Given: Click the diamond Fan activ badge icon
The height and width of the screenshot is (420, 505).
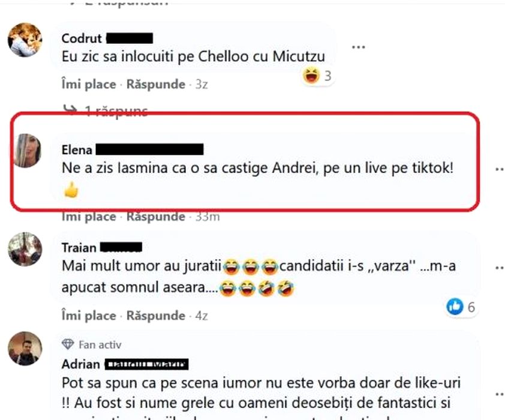Looking at the screenshot, I should pyautogui.click(x=68, y=344).
